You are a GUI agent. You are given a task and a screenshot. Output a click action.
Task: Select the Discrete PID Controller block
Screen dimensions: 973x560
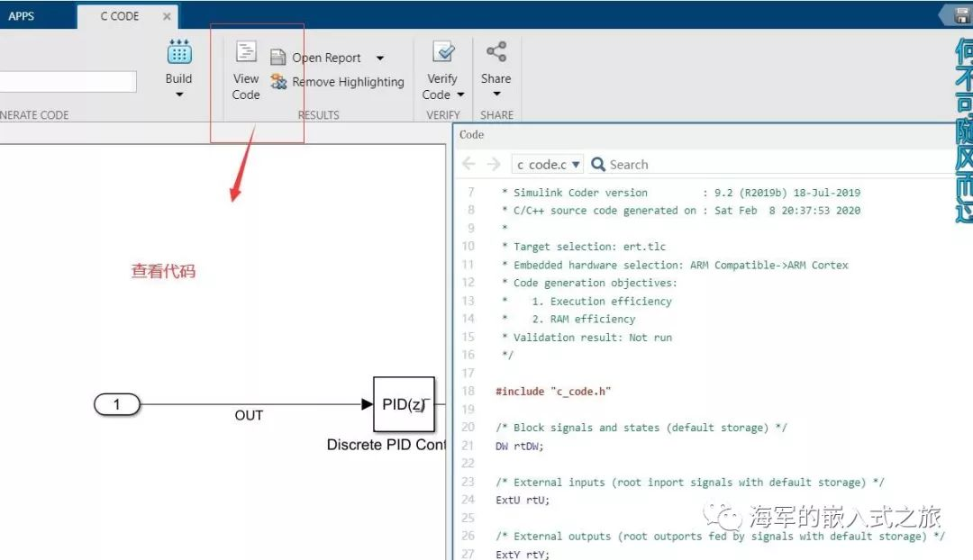coord(405,405)
